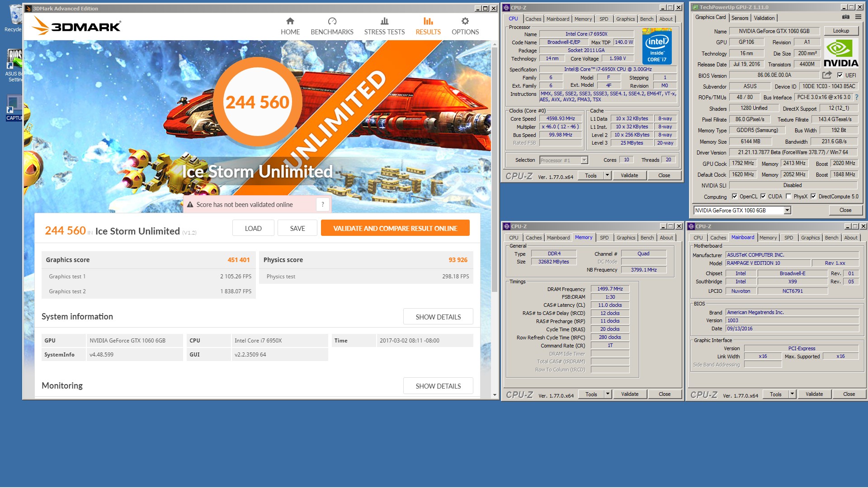
Task: Switch to Sensors tab in GPU-Z
Action: tap(740, 18)
